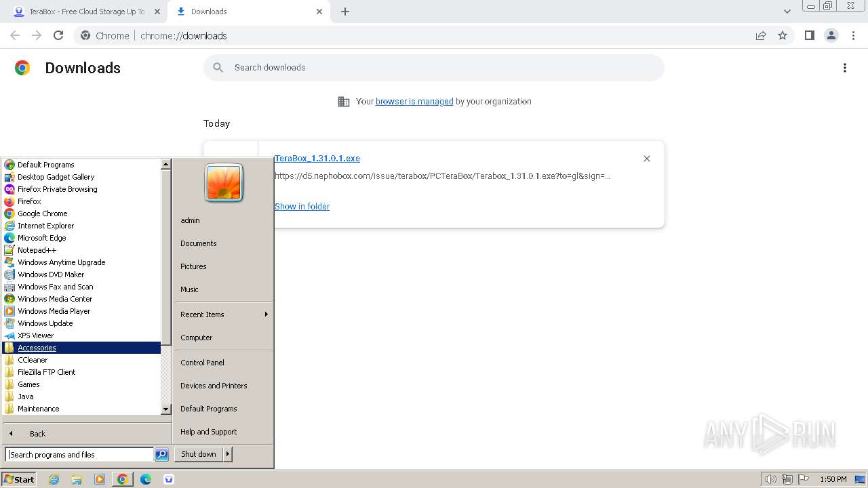
Task: Open Documents from the Start menu
Action: click(224, 243)
